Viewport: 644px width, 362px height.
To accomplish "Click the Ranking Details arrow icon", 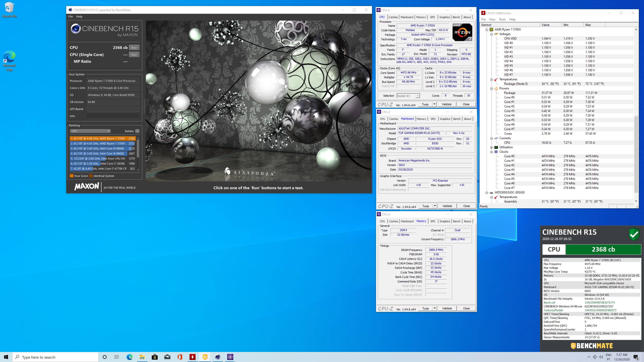I will 137,131.
